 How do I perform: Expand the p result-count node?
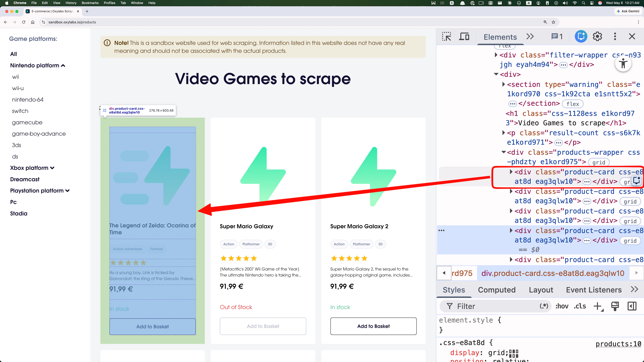pos(503,133)
